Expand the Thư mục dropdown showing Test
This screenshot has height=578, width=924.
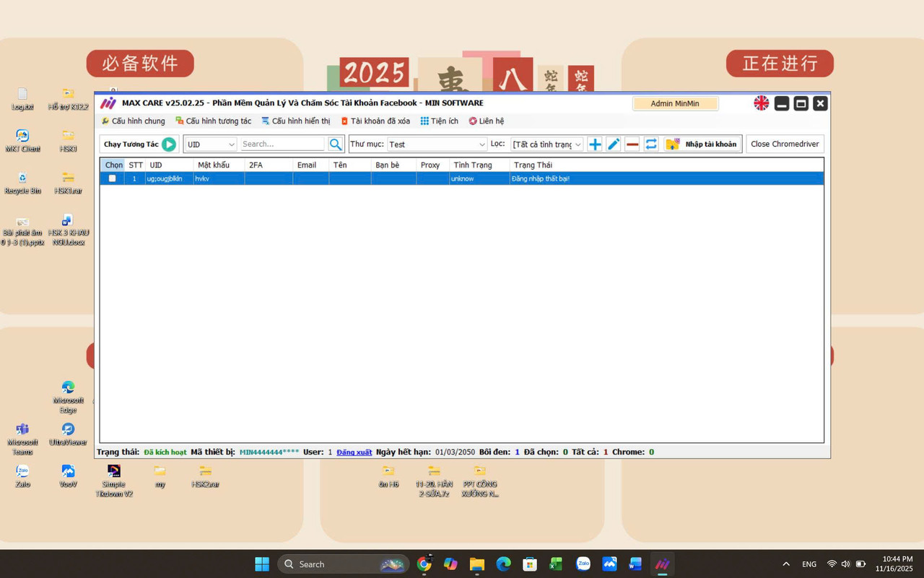437,144
